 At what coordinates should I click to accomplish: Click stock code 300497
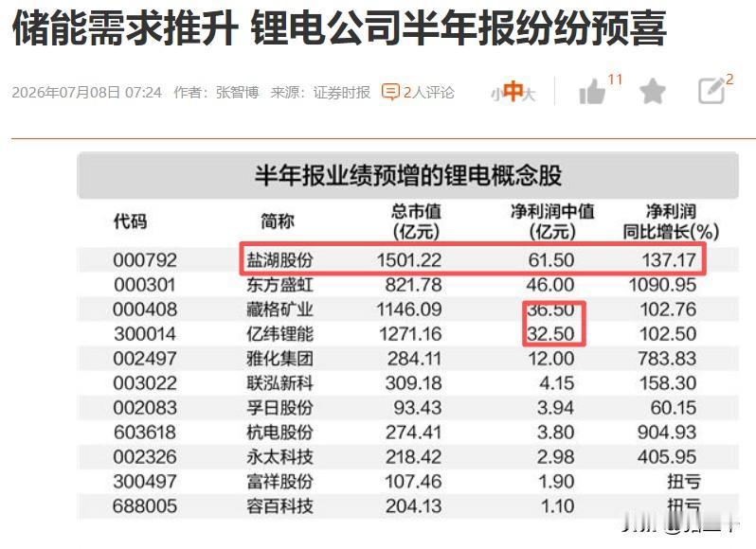click(x=145, y=482)
